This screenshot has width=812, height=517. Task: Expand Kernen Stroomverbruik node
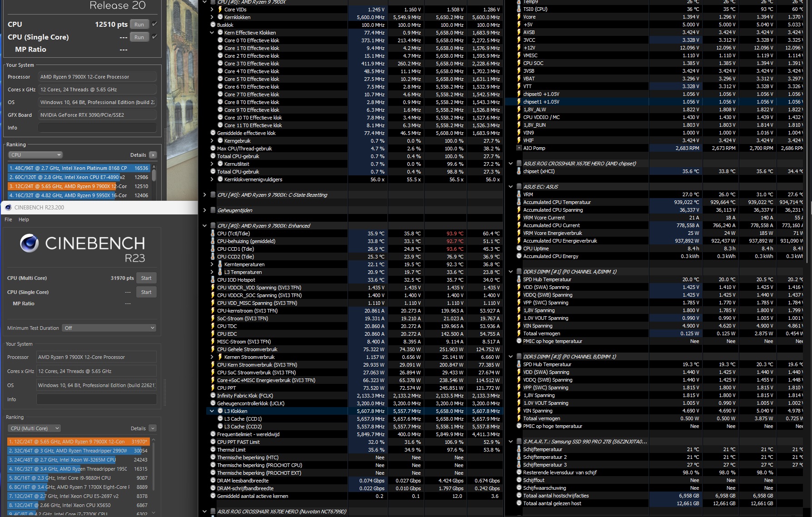pyautogui.click(x=212, y=357)
